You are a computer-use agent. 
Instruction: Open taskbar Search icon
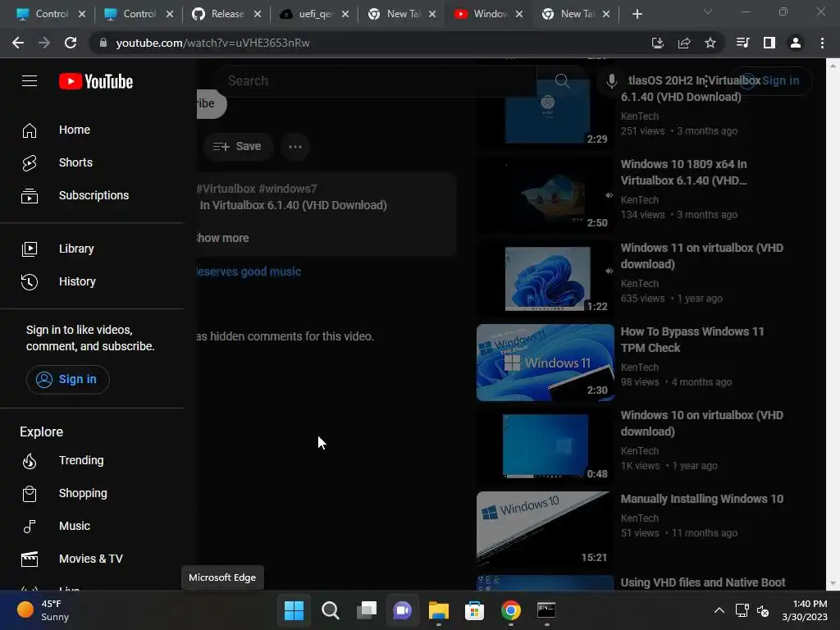(330, 610)
